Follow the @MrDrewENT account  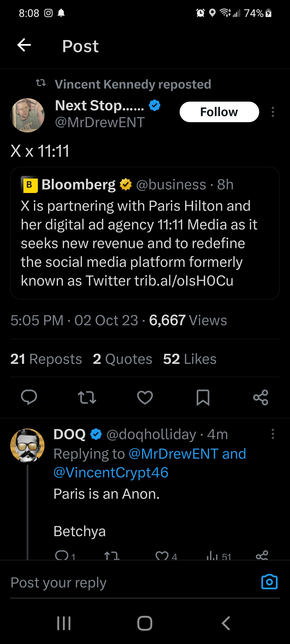tap(219, 112)
